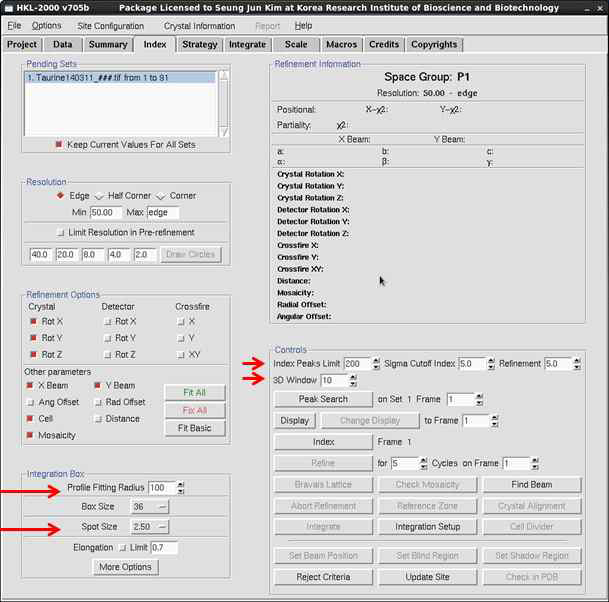The image size is (609, 602).
Task: Enable Detector Rot X refinement
Action: [107, 321]
